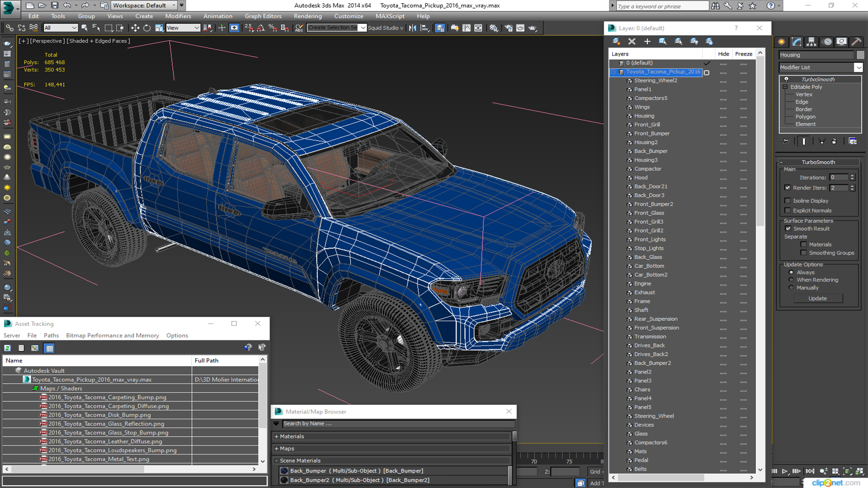This screenshot has width=868, height=488.
Task: Toggle Angle Snap icon
Action: 261,28
